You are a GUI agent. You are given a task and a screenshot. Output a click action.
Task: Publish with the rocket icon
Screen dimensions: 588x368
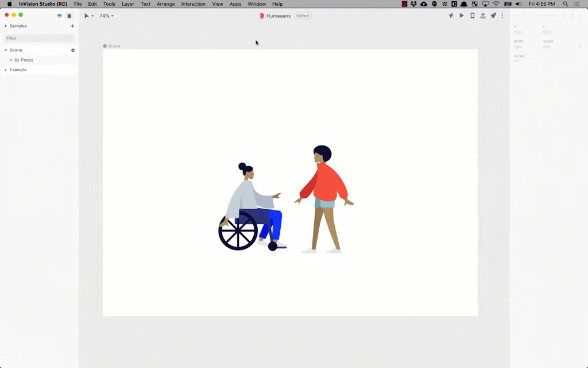(493, 16)
